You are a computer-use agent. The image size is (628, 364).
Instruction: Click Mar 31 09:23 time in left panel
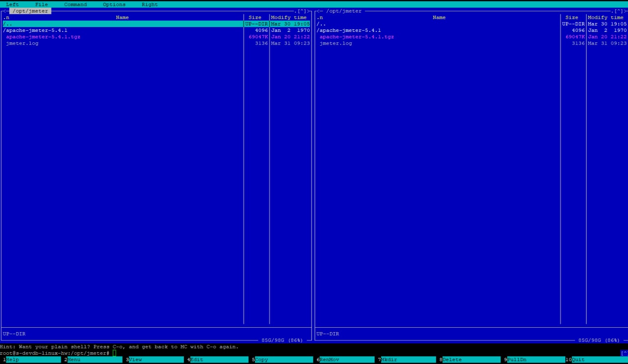[x=290, y=43]
